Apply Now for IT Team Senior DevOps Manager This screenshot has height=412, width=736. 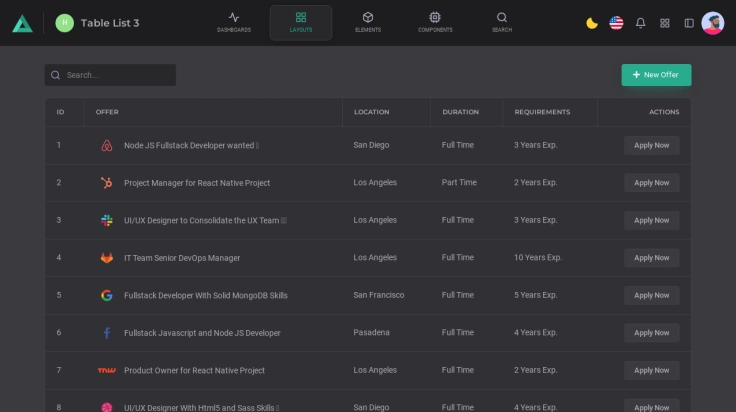pos(651,258)
